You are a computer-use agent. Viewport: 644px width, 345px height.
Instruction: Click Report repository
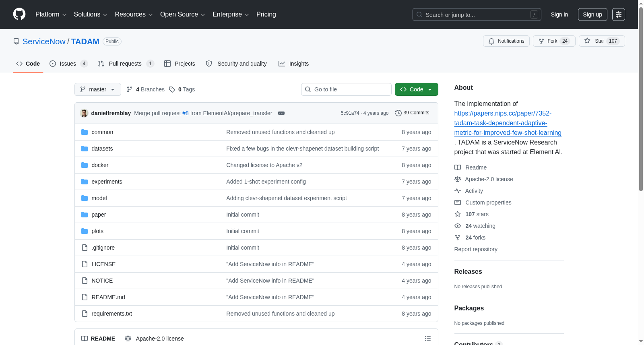[476, 249]
